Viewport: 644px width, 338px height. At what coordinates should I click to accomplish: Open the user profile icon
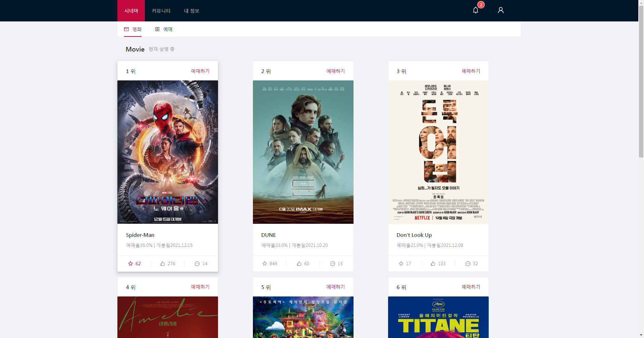point(500,10)
